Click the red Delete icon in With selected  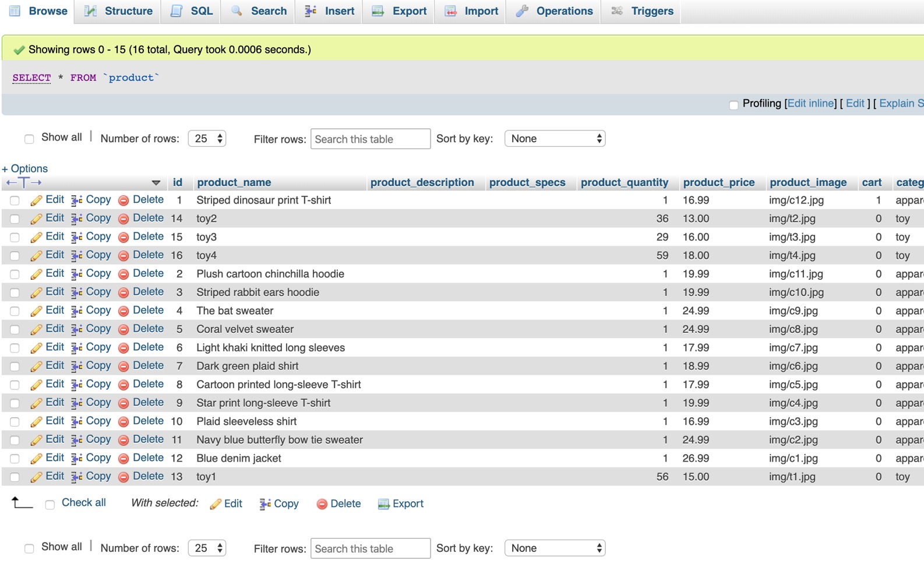click(322, 504)
